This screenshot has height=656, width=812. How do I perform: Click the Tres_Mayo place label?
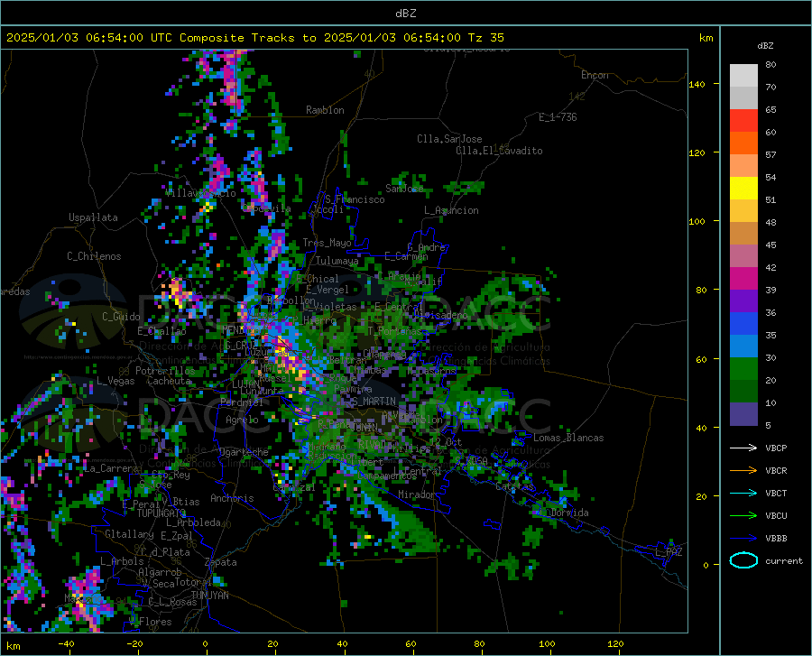pos(327,243)
